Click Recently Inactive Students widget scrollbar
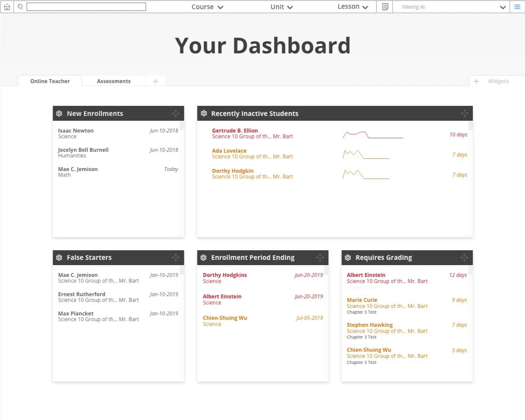The image size is (525, 420). pyautogui.click(x=471, y=126)
